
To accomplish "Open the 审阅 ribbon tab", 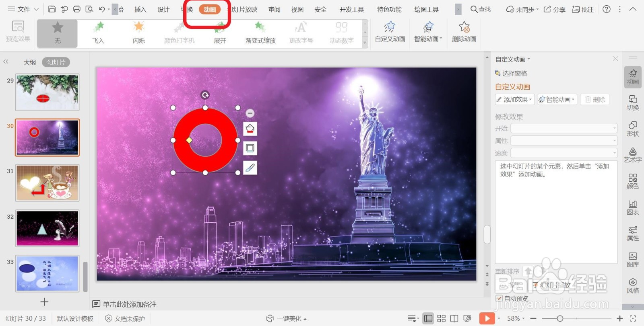I will 275,9.
